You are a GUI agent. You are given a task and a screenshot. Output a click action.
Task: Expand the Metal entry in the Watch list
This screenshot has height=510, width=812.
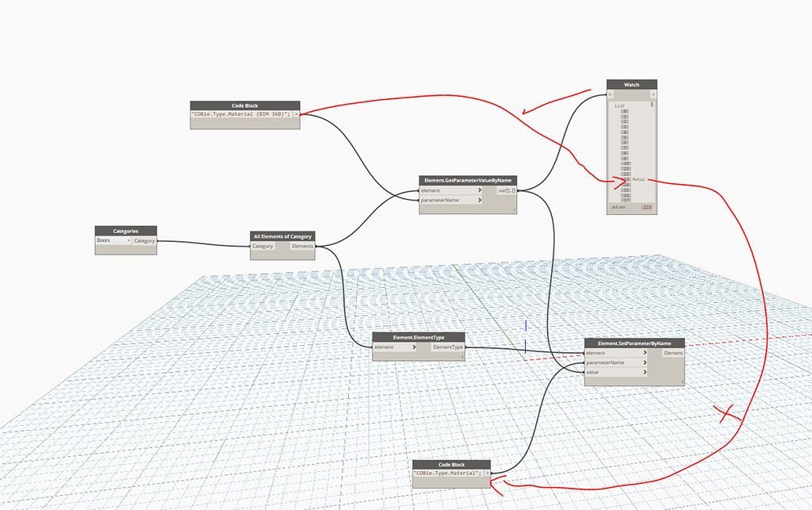pyautogui.click(x=628, y=179)
